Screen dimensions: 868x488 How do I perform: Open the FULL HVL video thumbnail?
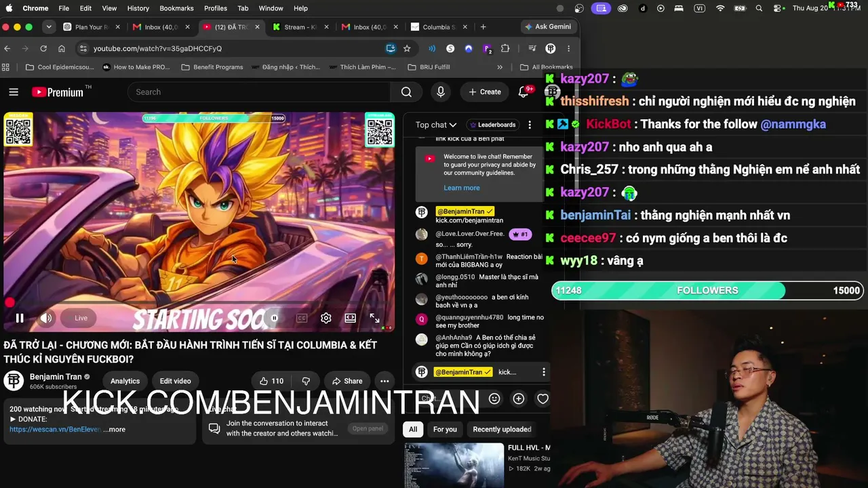tap(454, 465)
